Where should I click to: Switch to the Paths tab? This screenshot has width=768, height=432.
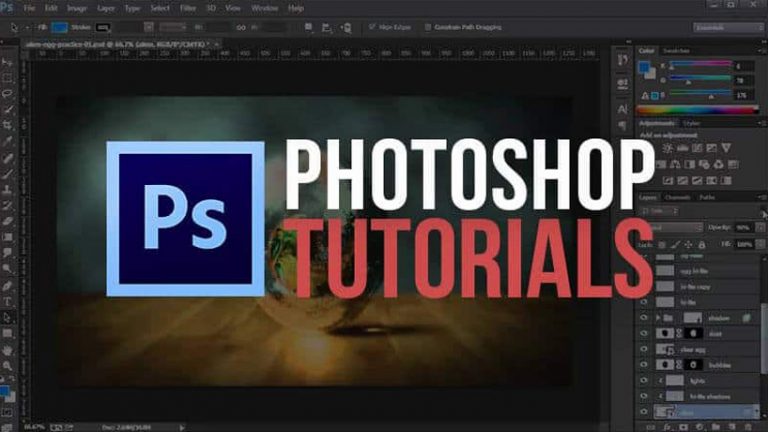click(x=707, y=197)
